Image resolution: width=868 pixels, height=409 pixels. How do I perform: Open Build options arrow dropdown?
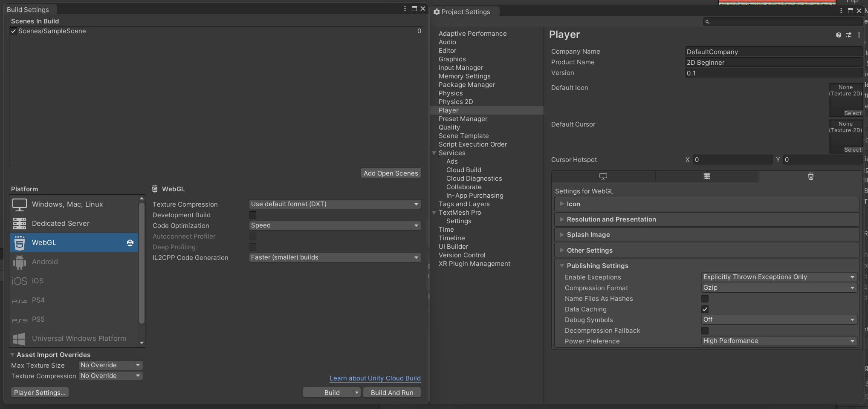[x=357, y=393]
